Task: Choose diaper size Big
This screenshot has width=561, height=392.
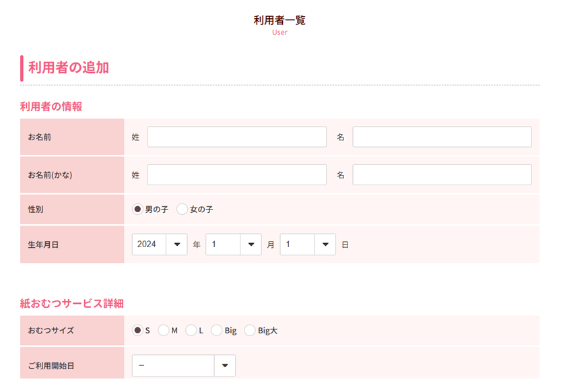Action: (216, 330)
